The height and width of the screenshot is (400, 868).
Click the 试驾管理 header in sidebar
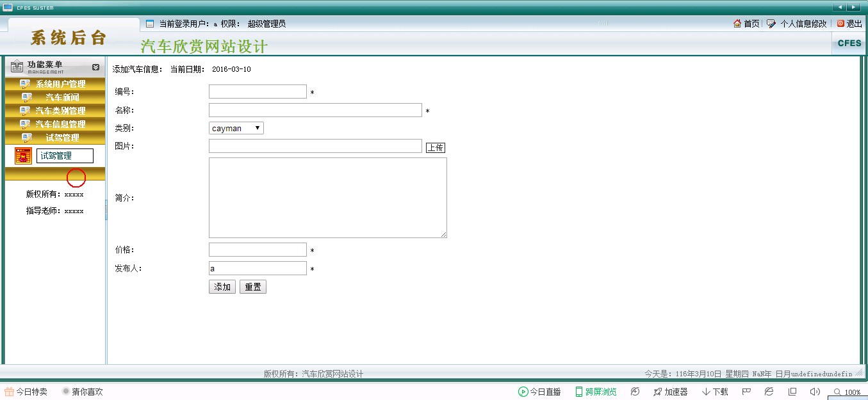click(62, 138)
